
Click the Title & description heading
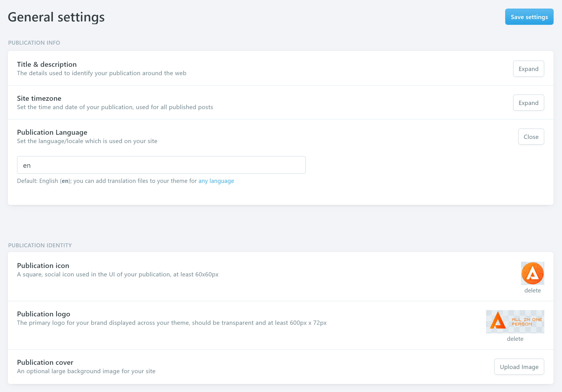point(47,64)
